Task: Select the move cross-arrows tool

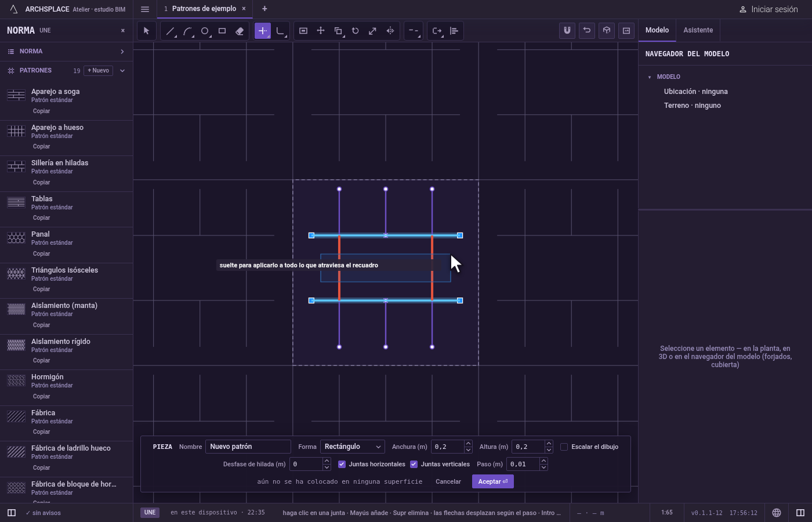Action: [321, 31]
